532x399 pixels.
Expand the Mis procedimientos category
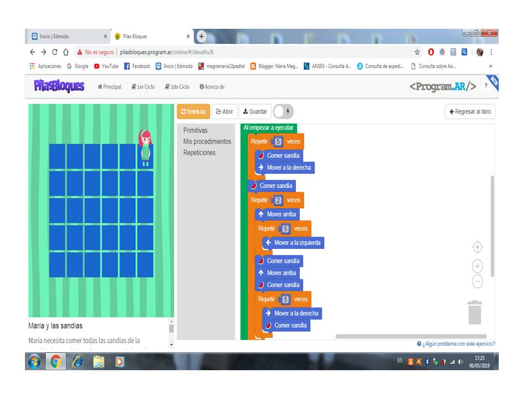[207, 141]
